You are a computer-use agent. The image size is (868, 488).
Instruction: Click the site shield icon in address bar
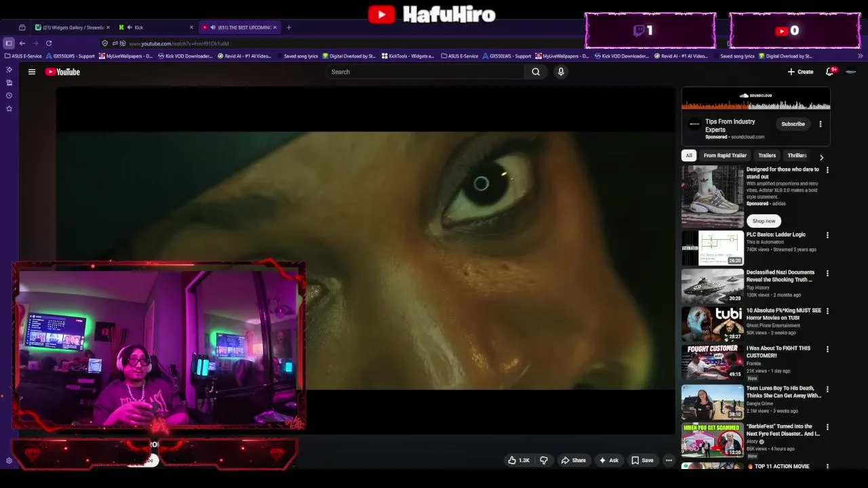[x=105, y=43]
